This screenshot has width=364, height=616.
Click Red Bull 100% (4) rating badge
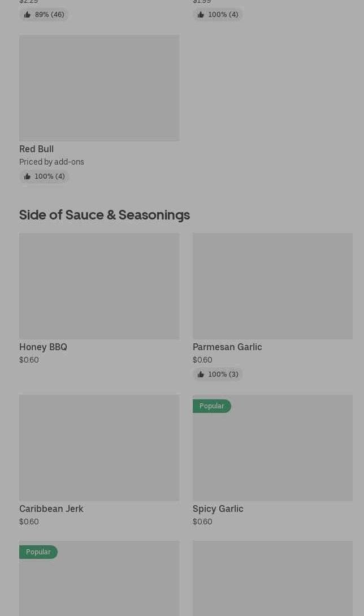tap(44, 176)
